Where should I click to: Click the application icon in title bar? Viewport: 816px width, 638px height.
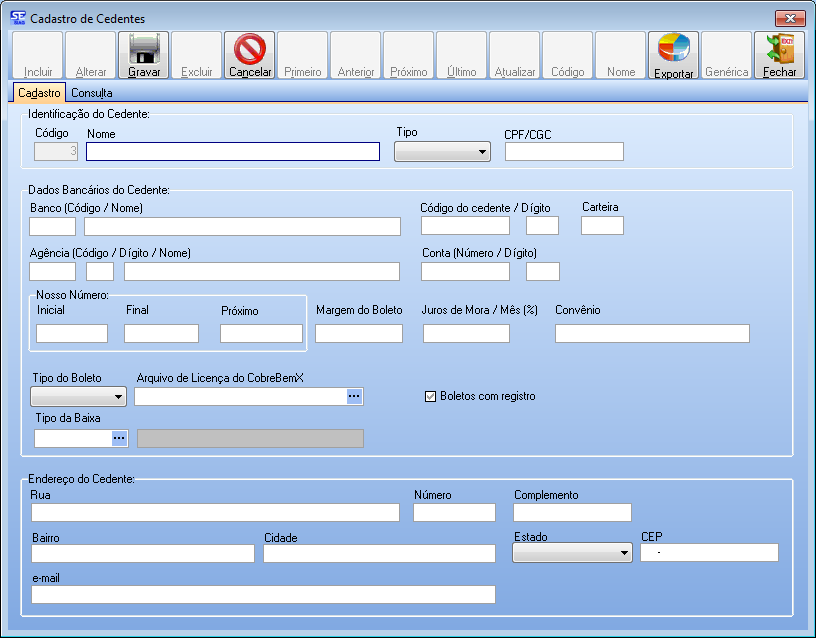[17, 18]
